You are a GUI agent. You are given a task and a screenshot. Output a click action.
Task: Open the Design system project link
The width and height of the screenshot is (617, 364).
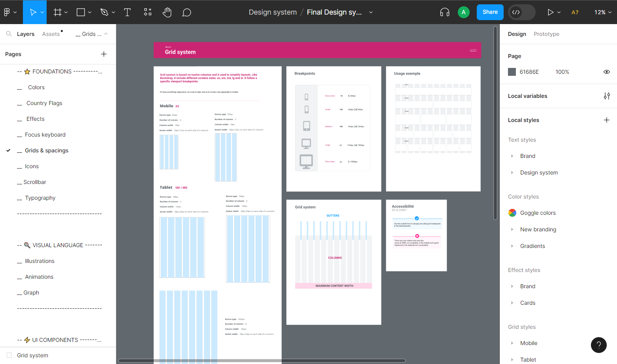(273, 12)
